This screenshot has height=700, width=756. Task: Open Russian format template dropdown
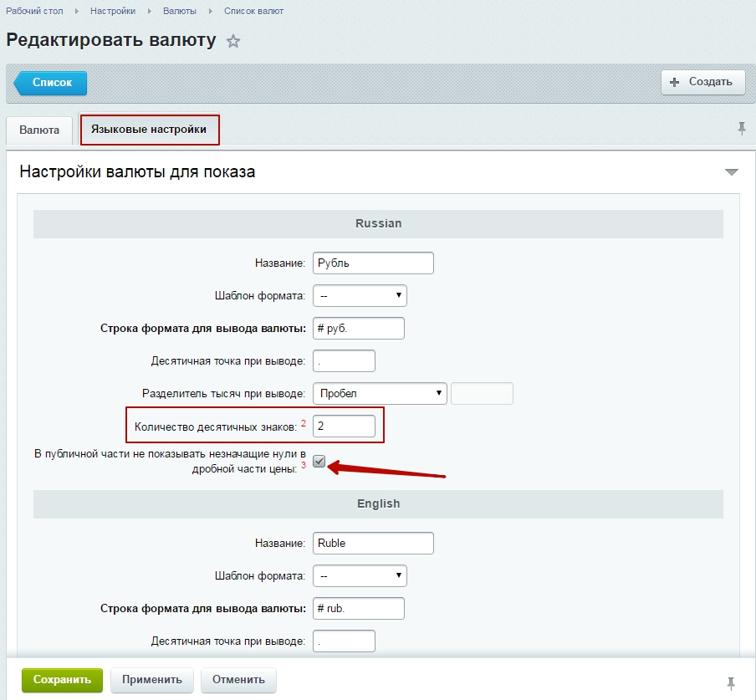(359, 296)
